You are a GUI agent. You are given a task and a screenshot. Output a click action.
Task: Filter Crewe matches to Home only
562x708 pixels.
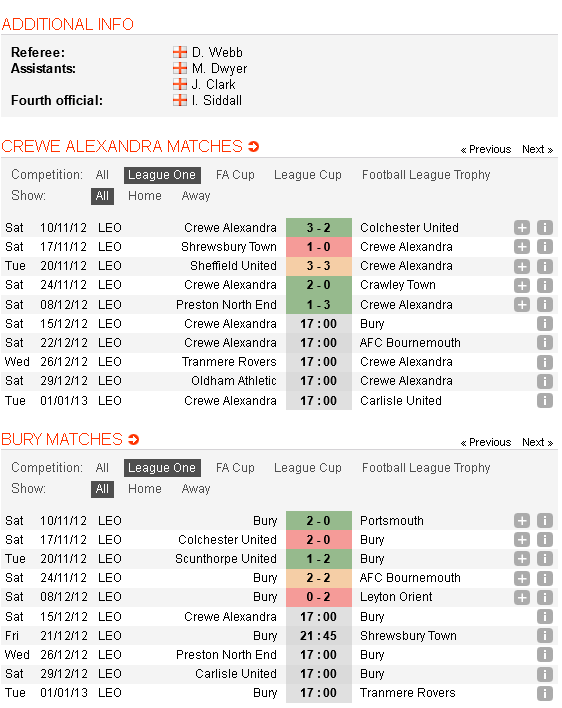click(x=145, y=196)
